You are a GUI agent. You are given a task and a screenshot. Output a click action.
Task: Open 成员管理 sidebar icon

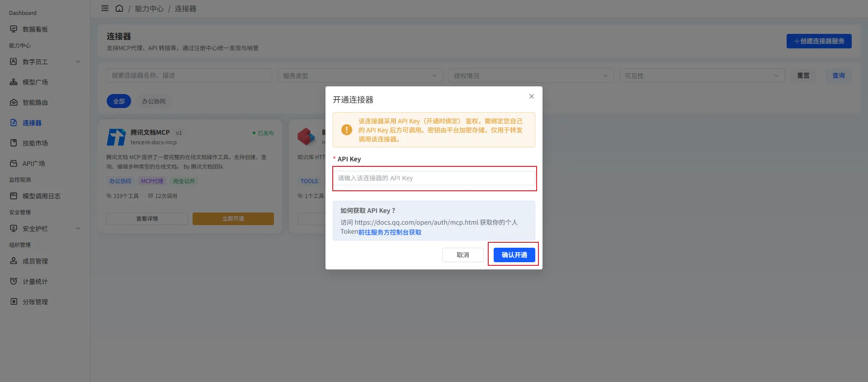pyautogui.click(x=14, y=261)
